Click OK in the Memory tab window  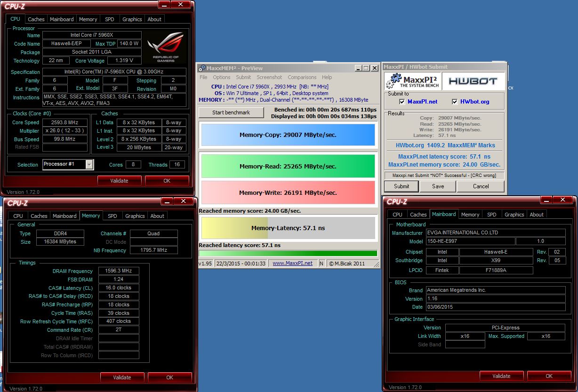click(x=169, y=377)
